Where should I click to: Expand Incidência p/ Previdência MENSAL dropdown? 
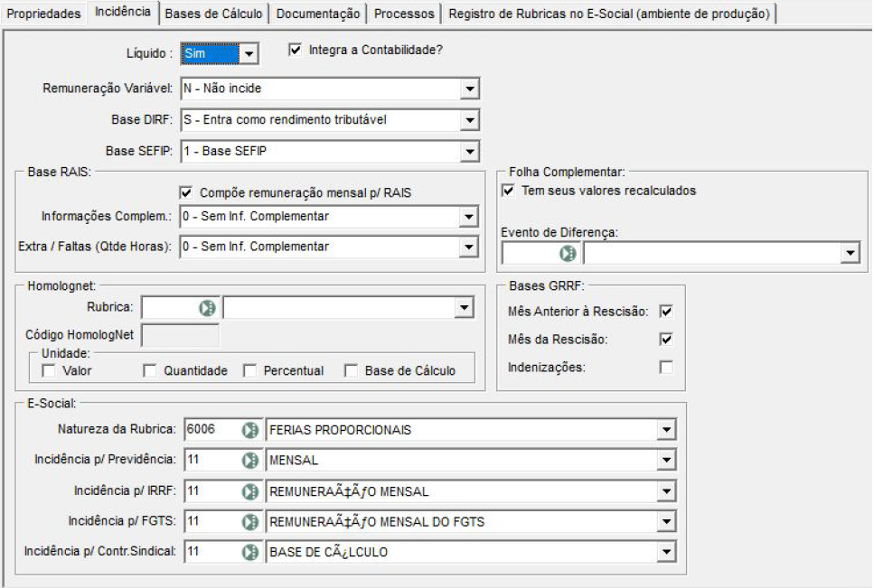pyautogui.click(x=666, y=460)
